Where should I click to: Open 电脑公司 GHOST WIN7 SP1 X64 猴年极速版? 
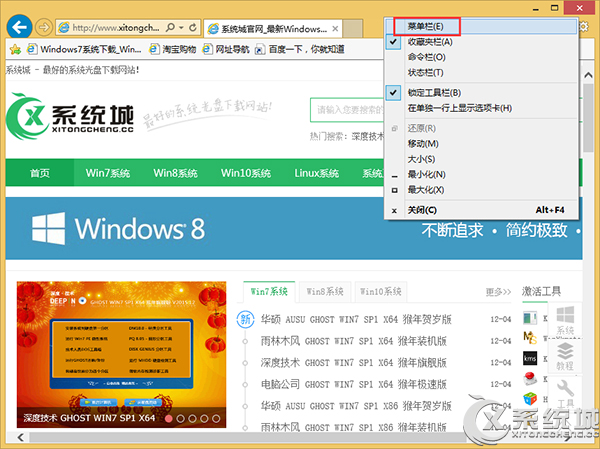(354, 384)
